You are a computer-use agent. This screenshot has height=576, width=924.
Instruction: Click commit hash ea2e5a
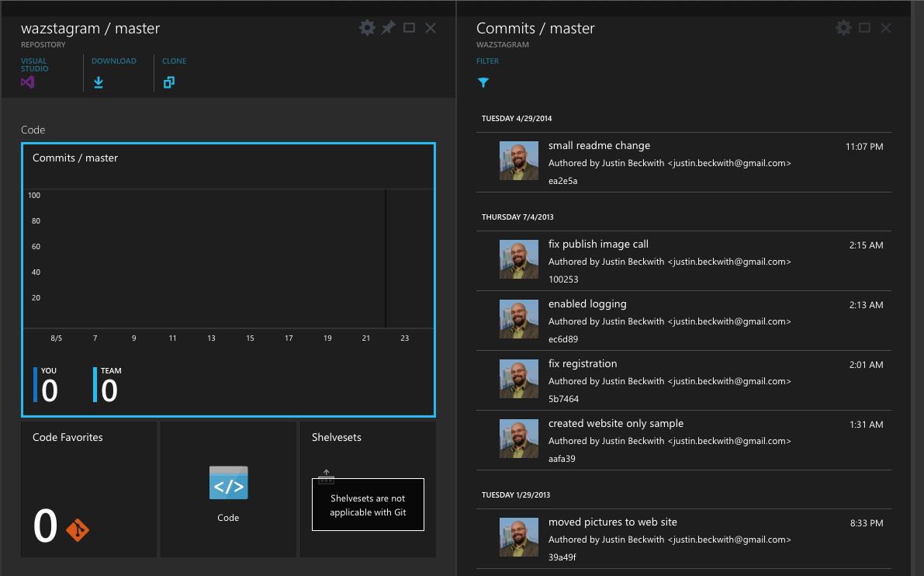(x=562, y=181)
